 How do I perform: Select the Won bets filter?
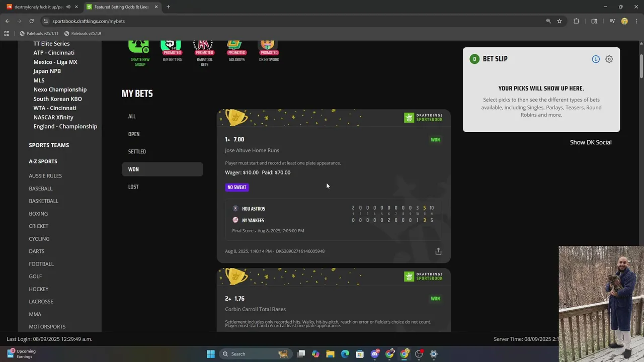(x=163, y=169)
